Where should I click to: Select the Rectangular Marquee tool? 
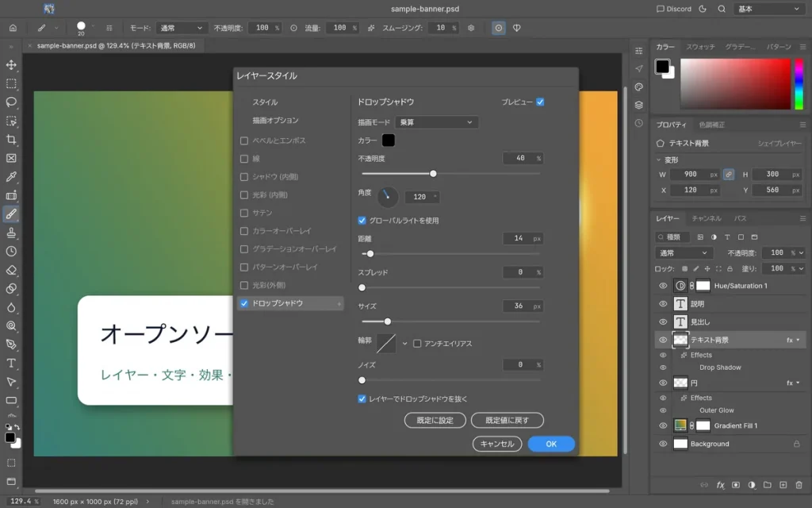(11, 83)
